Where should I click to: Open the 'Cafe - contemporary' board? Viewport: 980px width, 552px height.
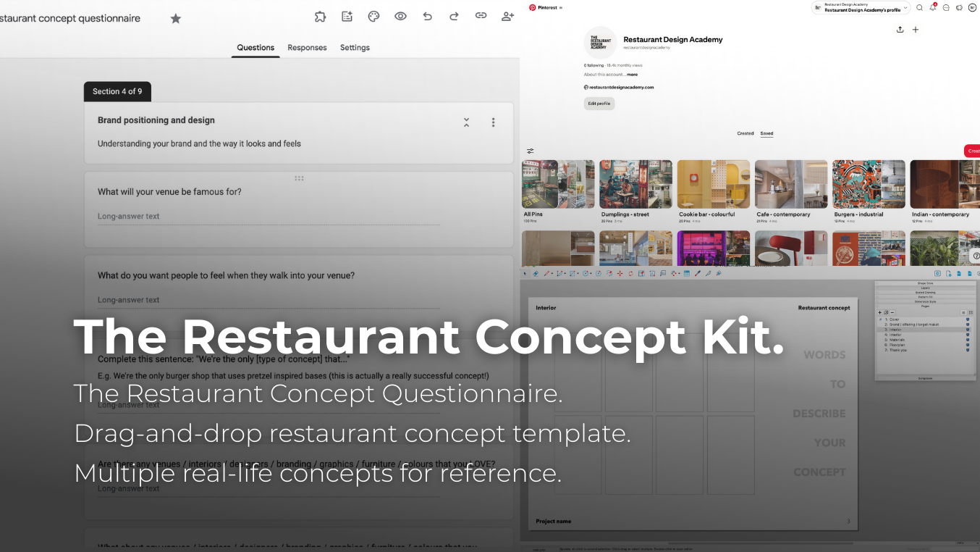[x=791, y=191]
